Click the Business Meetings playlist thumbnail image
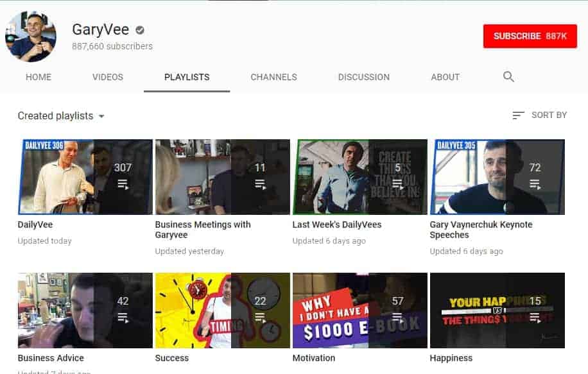 click(x=222, y=177)
